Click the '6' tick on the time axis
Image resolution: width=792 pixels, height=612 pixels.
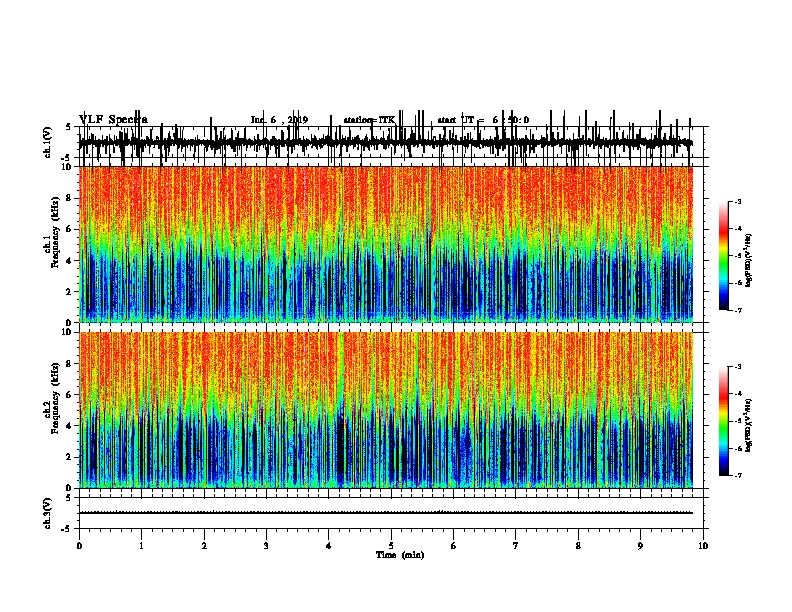click(454, 546)
